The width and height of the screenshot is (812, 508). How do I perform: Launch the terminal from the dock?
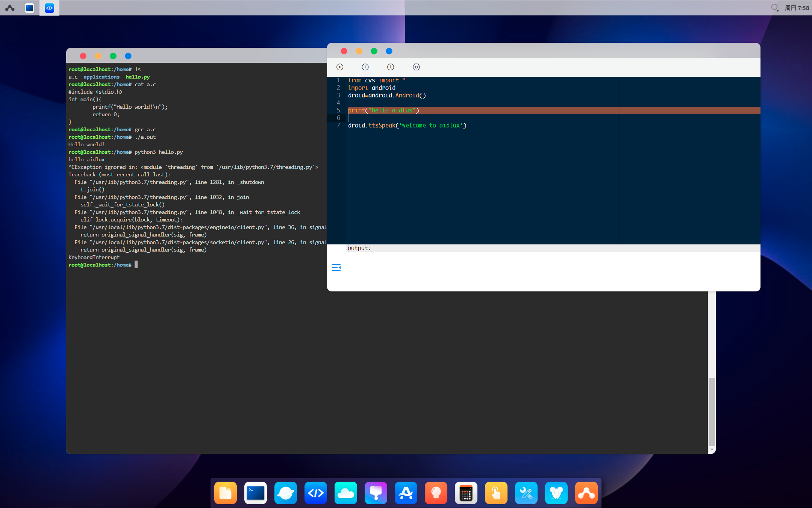(256, 493)
